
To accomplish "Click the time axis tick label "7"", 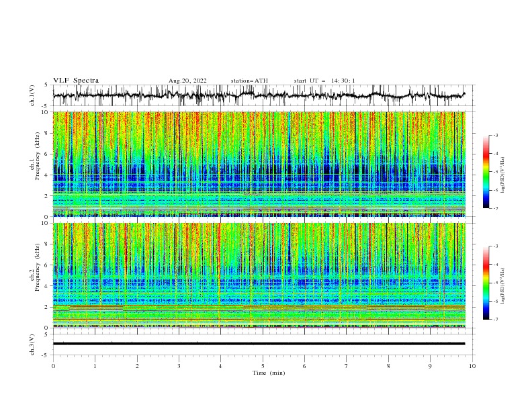I will pyautogui.click(x=347, y=366).
